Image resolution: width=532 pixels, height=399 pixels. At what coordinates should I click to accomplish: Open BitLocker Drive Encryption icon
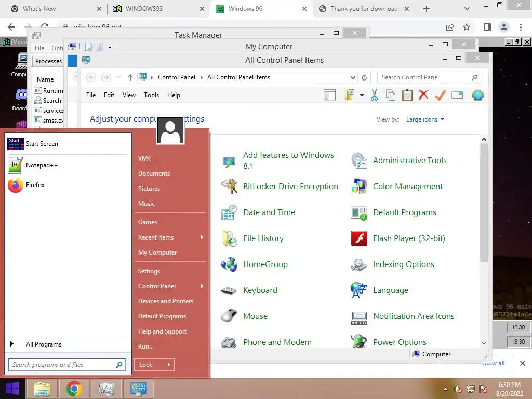[229, 187]
